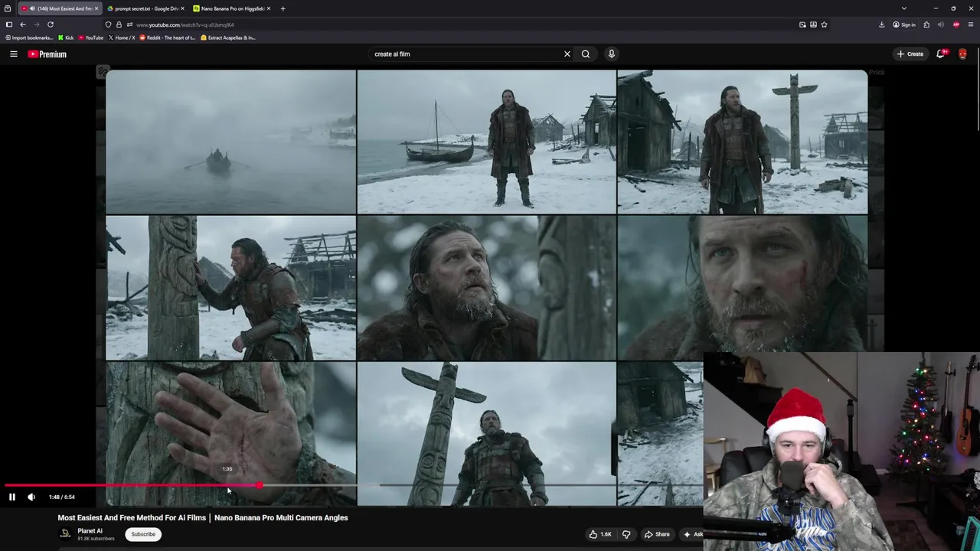Image resolution: width=980 pixels, height=551 pixels.
Task: Open Planet Ai channel avatar
Action: pyautogui.click(x=66, y=533)
